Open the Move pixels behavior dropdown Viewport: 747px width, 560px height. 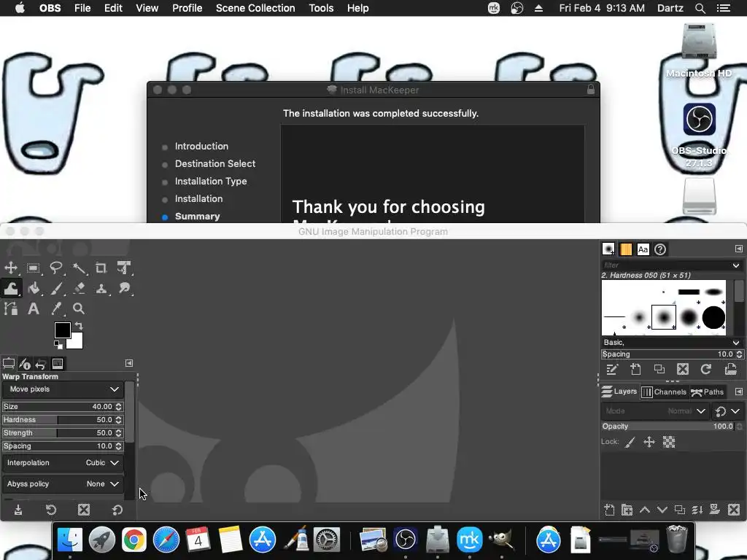63,389
